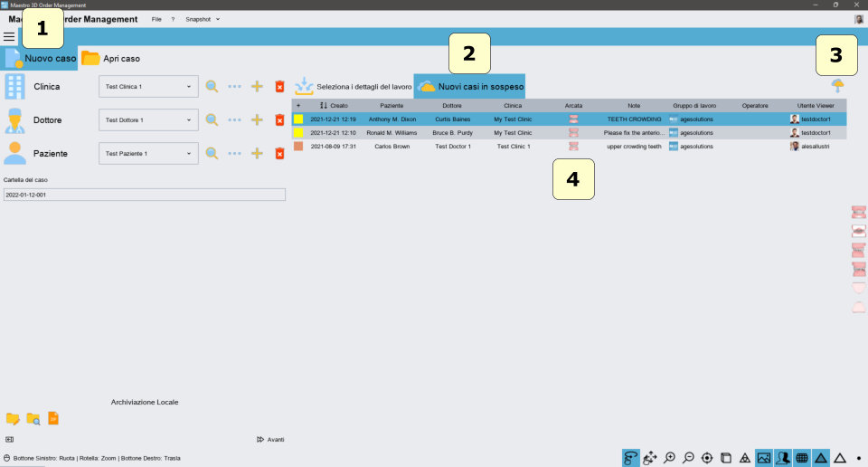Screen dimensions: 868x467
Task: Toggle the rotation mode tool
Action: (630, 458)
